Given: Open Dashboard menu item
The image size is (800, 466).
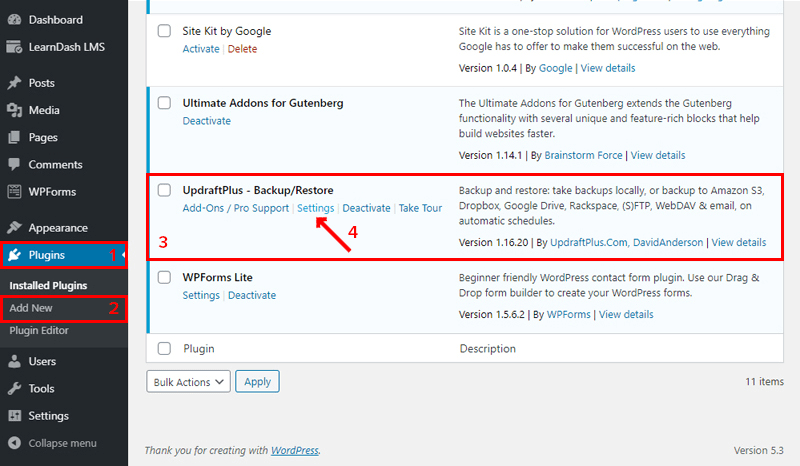Looking at the screenshot, I should click(55, 20).
